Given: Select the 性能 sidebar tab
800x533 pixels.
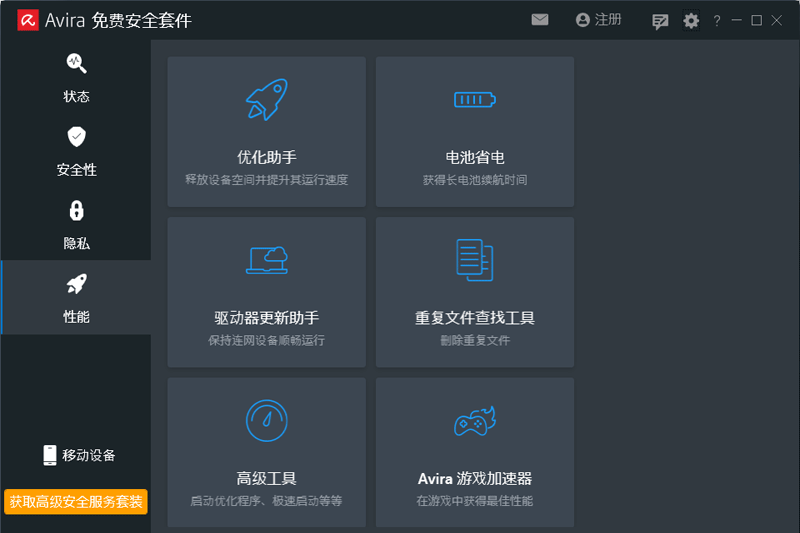Looking at the screenshot, I should pyautogui.click(x=76, y=297).
